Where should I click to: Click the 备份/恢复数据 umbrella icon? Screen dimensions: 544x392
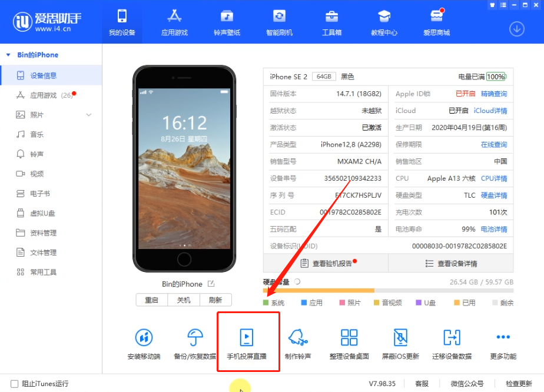[195, 337]
